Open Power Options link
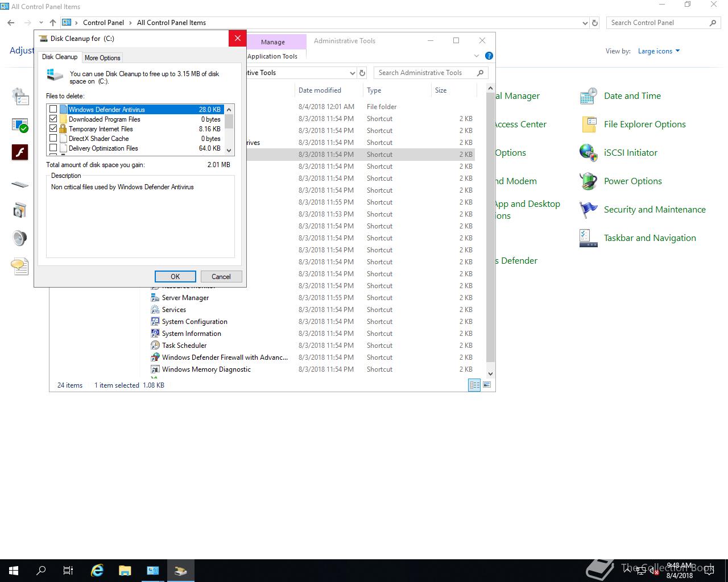The width and height of the screenshot is (728, 582). tap(633, 181)
